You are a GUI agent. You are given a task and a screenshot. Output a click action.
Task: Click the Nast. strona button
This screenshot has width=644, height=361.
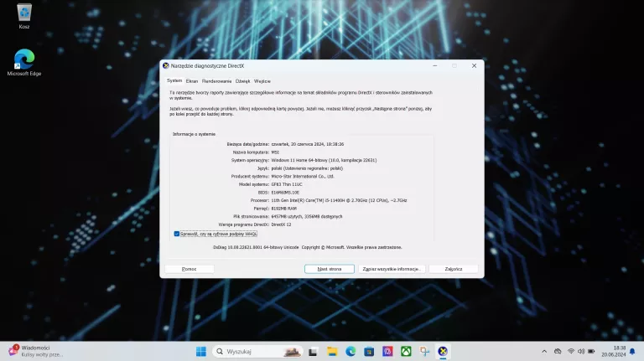330,269
